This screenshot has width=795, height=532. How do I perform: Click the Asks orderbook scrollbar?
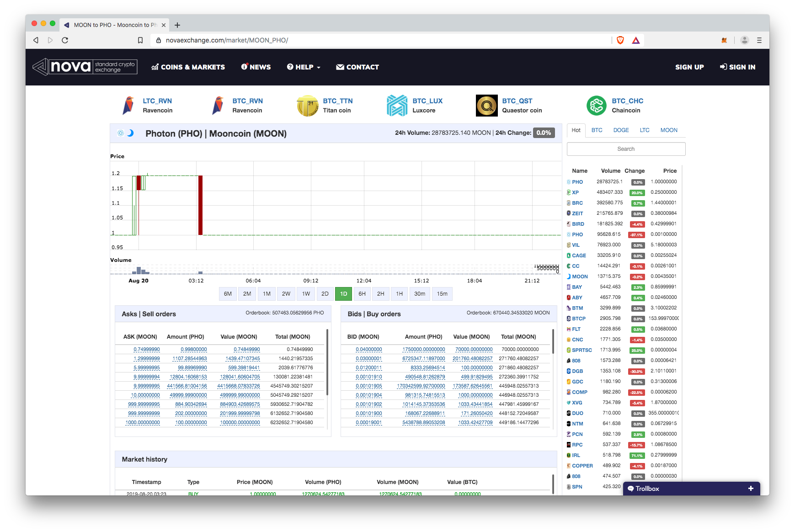click(x=327, y=362)
